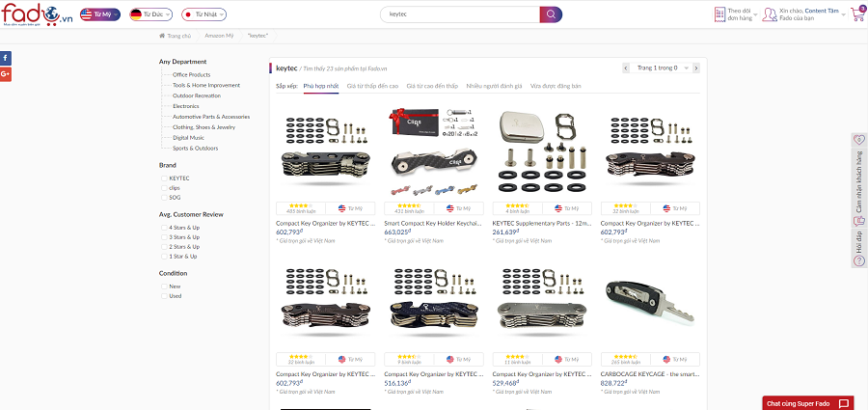Open the shopping cart icon
The height and width of the screenshot is (410, 868).
(x=858, y=14)
